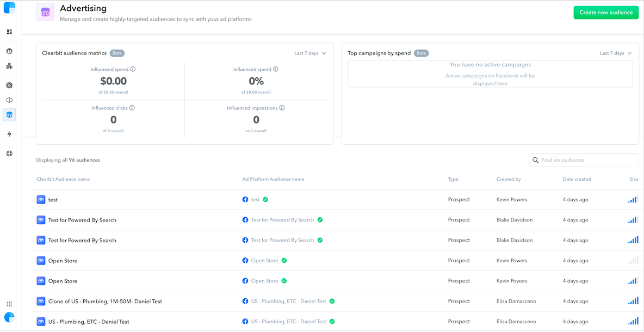Click green checkmark in Clone of US - Plumbing row
The width and height of the screenshot is (644, 332).
[332, 301]
